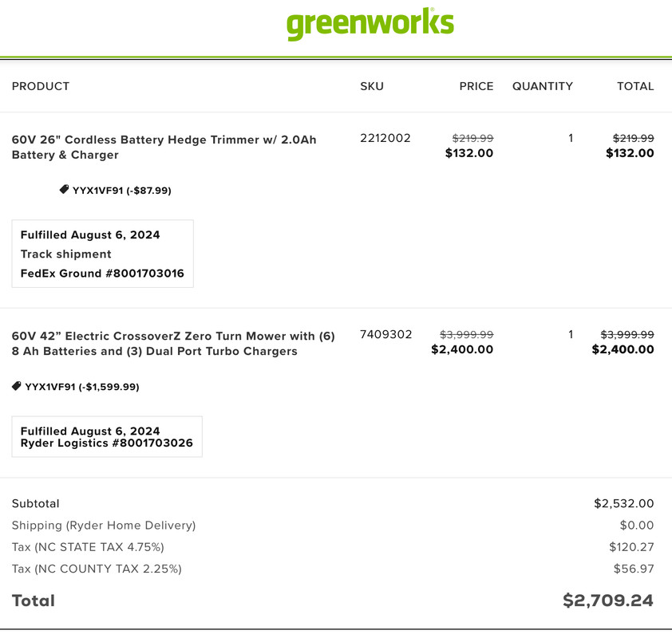
Task: Click the discount tag icon beside YYX1VF91 (-$87.99)
Action: point(64,189)
